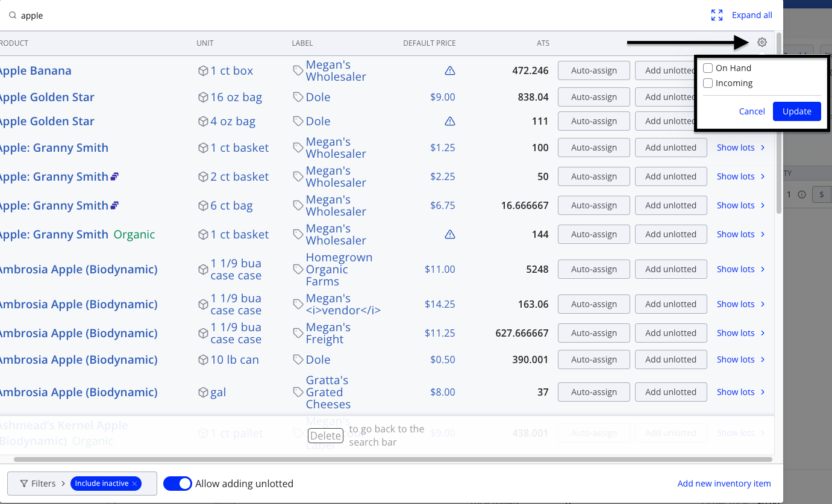Show lots for Ambrosia Apple $11.00 row
Screen dimensions: 832x504
(740, 269)
